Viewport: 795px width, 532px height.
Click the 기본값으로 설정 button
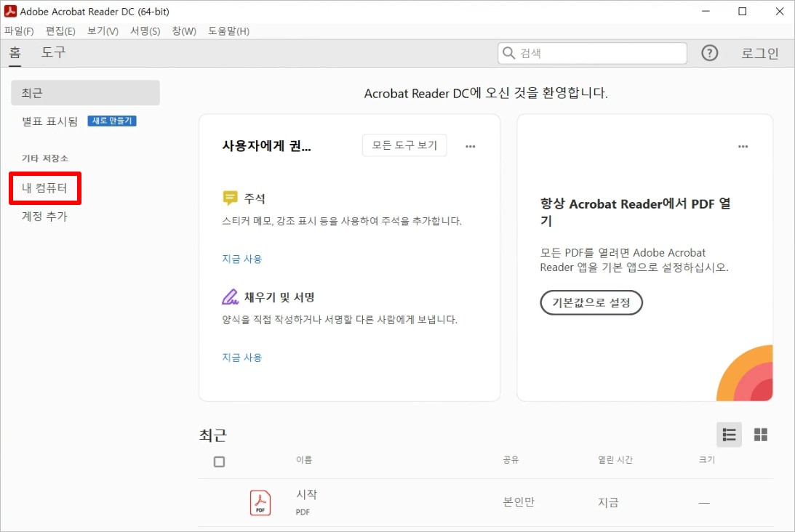591,302
